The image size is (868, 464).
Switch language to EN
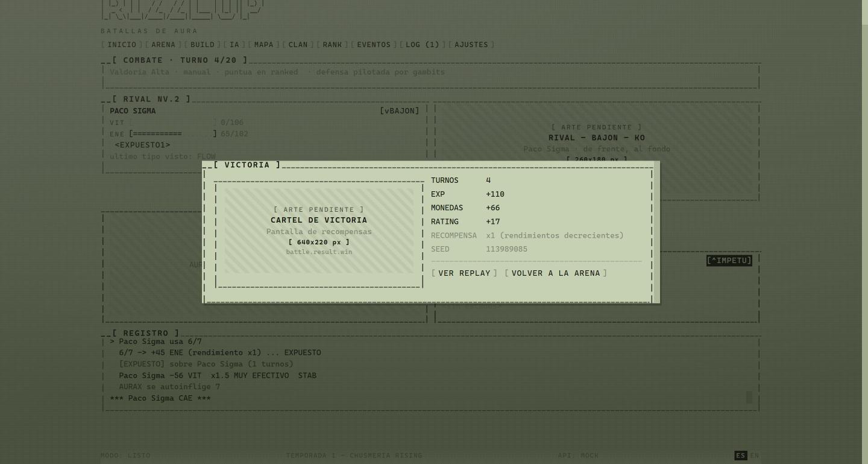(755, 456)
